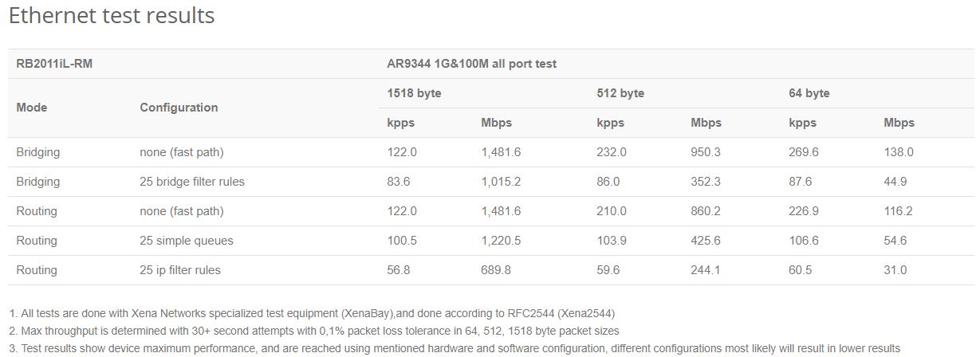Click 'AR9344 1G&100M all port test' header

tap(471, 64)
